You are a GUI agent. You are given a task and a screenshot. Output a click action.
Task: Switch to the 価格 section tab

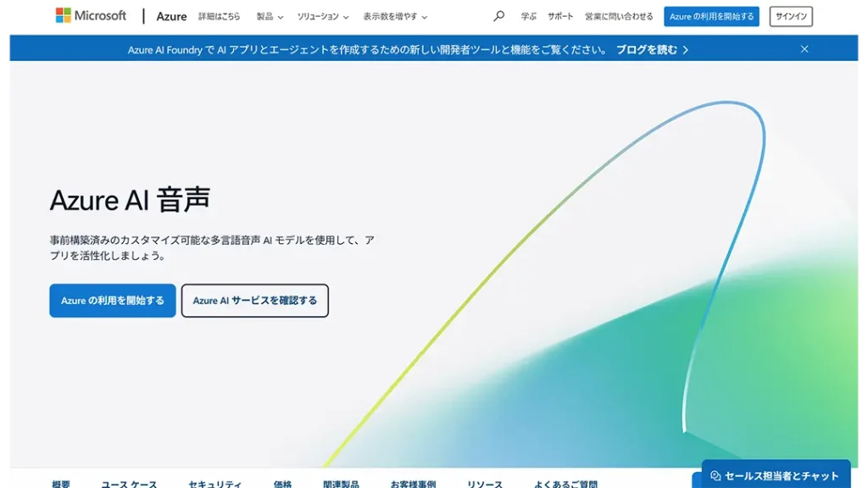coord(282,483)
